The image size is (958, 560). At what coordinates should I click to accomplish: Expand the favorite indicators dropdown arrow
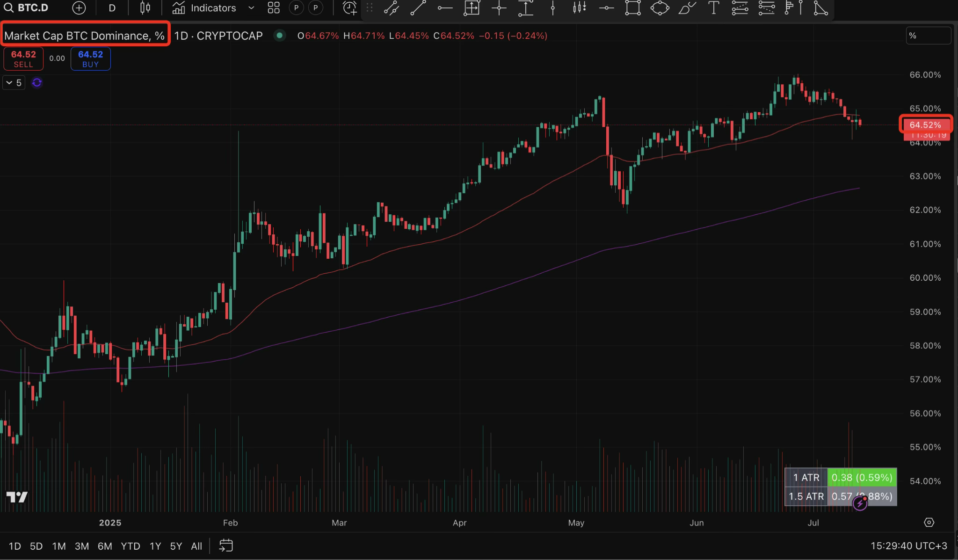[x=251, y=8]
